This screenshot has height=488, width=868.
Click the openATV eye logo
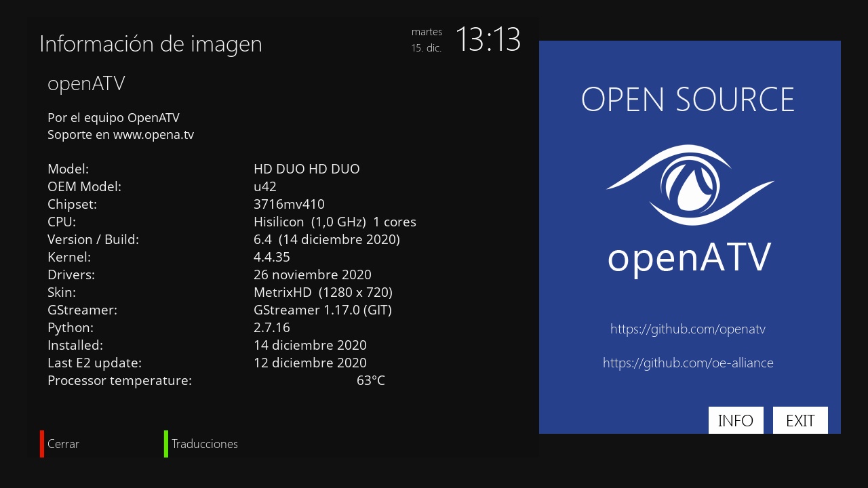pos(690,184)
